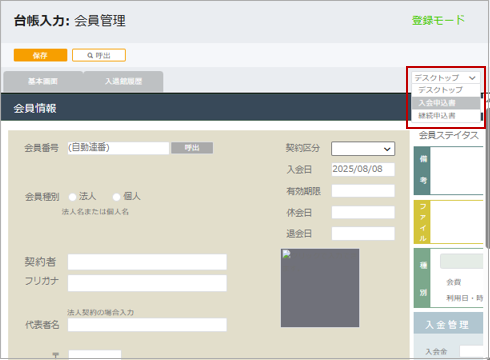The image size is (490, 360).
Task: Click the ファイル panel area
Action: pyautogui.click(x=457, y=222)
